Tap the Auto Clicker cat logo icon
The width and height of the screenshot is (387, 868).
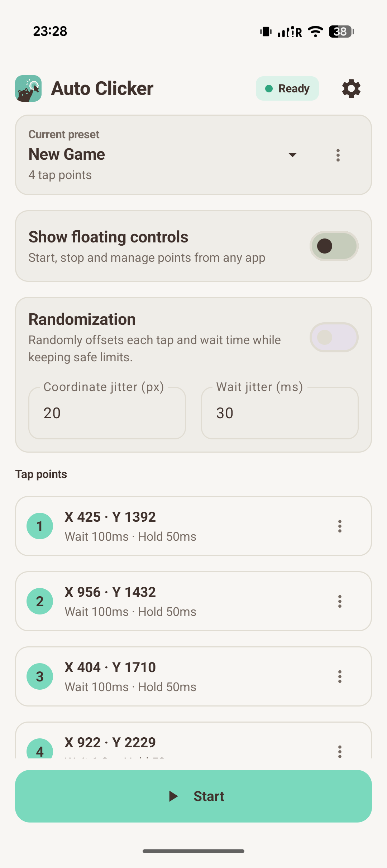[x=28, y=88]
